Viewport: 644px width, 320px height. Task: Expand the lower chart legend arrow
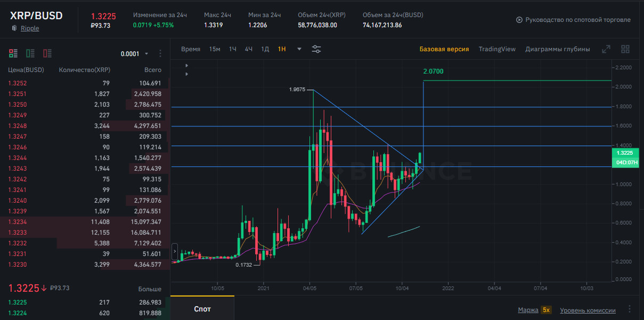point(186,74)
